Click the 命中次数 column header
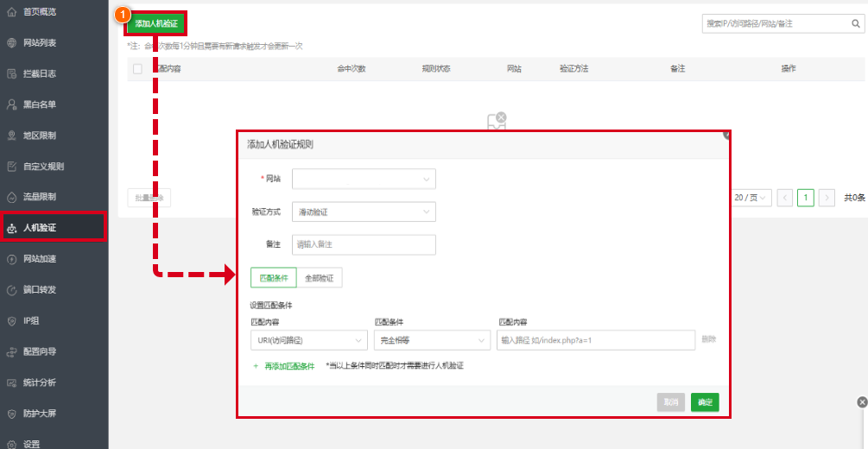This screenshot has height=449, width=868. (351, 69)
